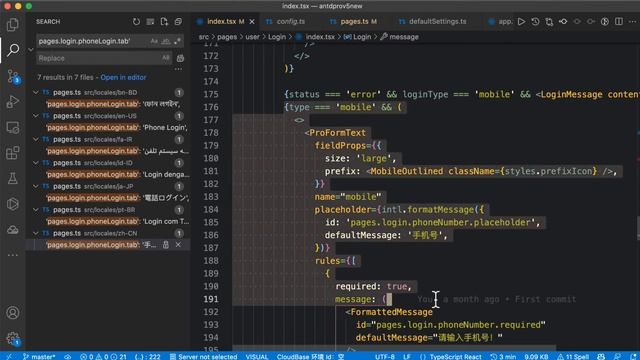Show additional activity bar views ellipsis

13,255
